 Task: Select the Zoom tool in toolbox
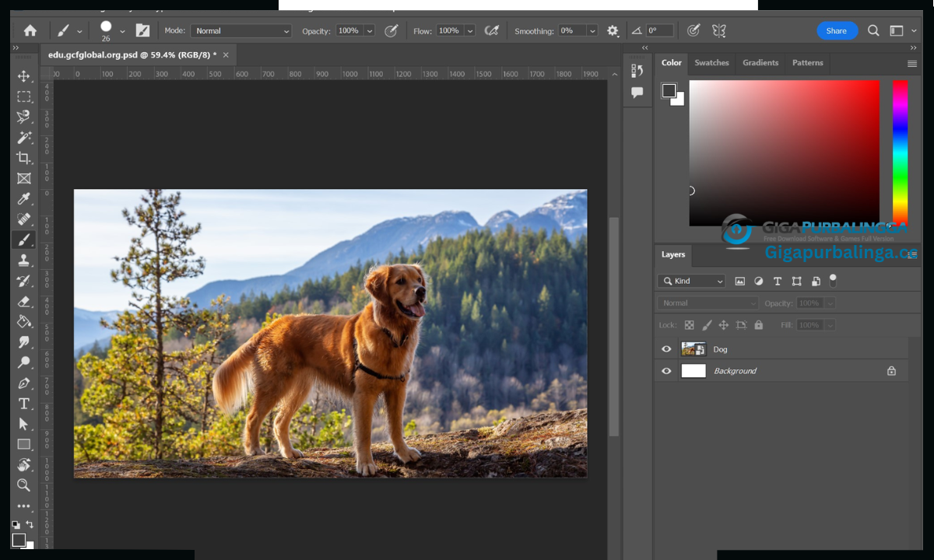pyautogui.click(x=23, y=485)
